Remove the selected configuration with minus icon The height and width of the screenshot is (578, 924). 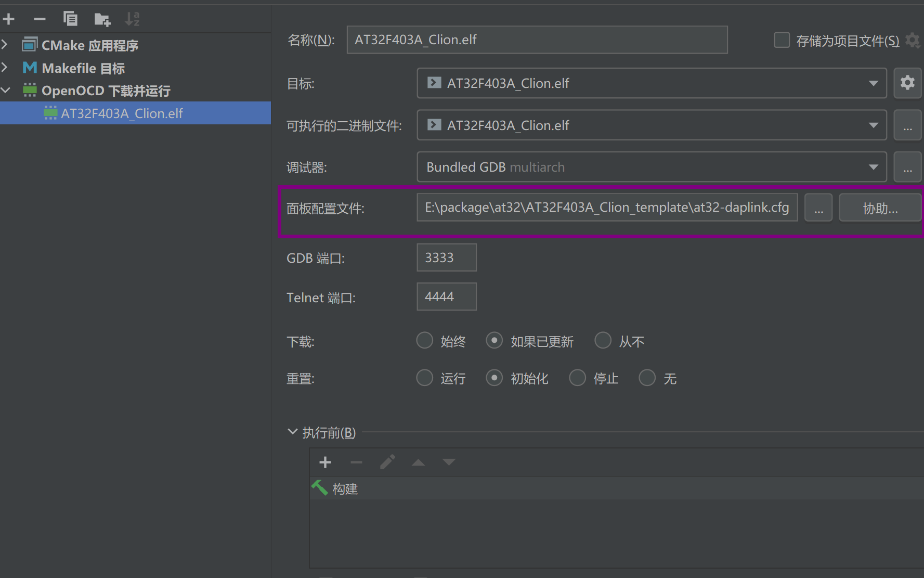[x=40, y=19]
